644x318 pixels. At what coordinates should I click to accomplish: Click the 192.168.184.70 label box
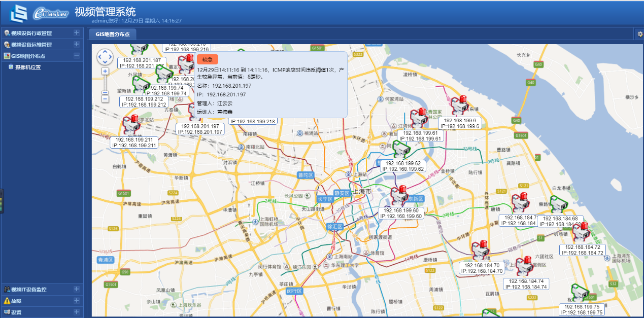[x=482, y=268]
